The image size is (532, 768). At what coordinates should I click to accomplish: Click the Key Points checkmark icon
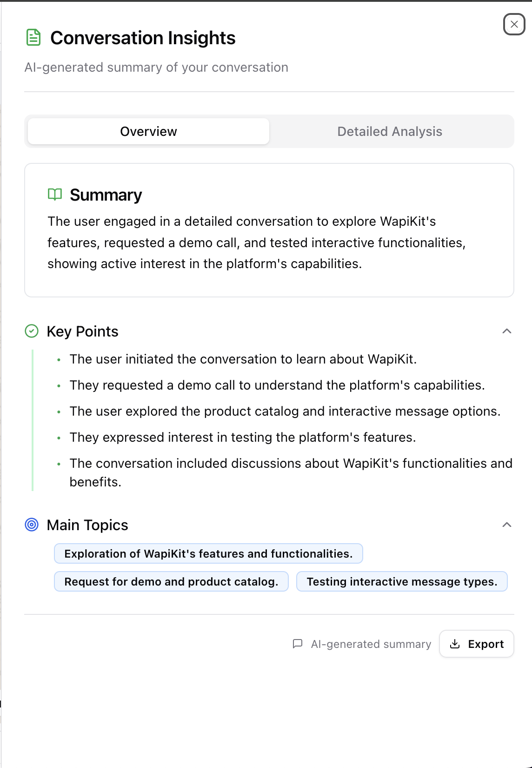tap(32, 331)
